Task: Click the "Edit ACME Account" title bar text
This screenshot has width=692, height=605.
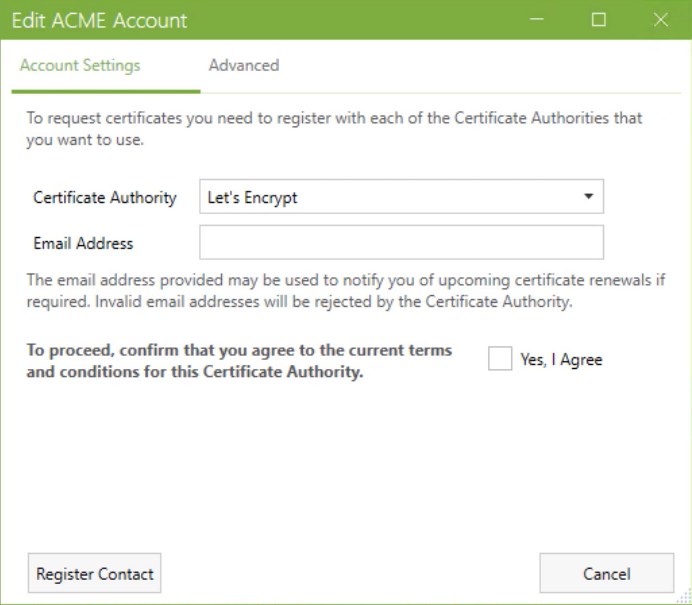Action: (x=99, y=20)
